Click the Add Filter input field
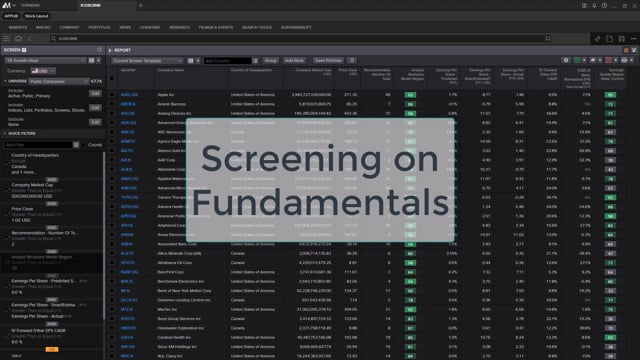The image size is (640, 360). click(x=38, y=145)
